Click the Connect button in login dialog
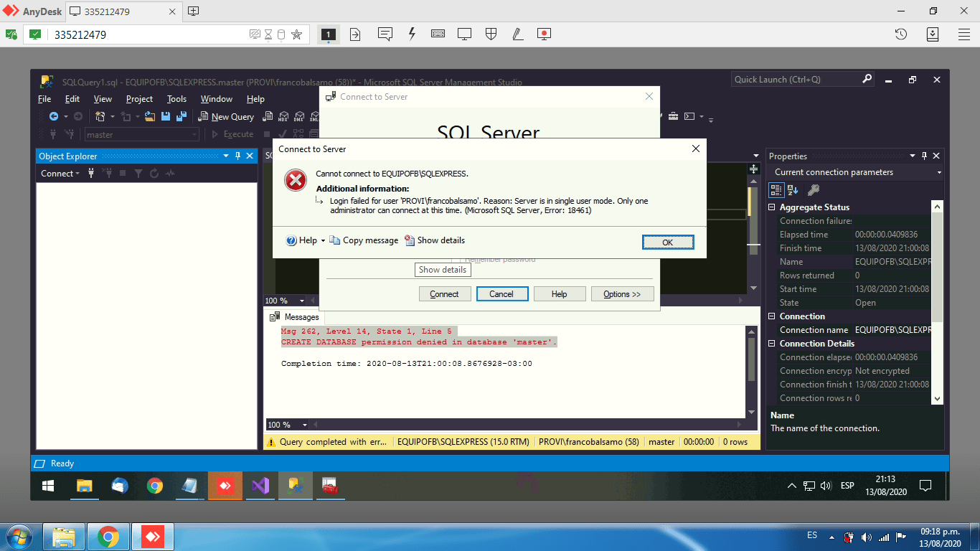Image resolution: width=980 pixels, height=551 pixels. 445,294
